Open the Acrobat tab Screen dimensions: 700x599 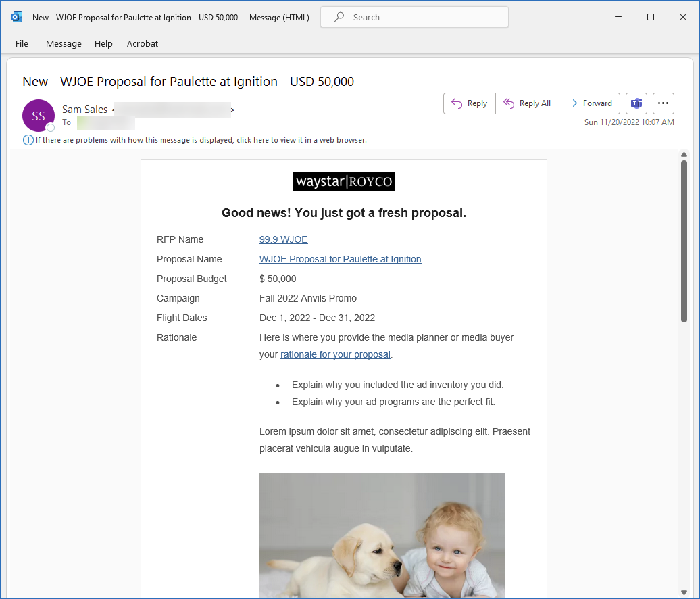point(143,43)
